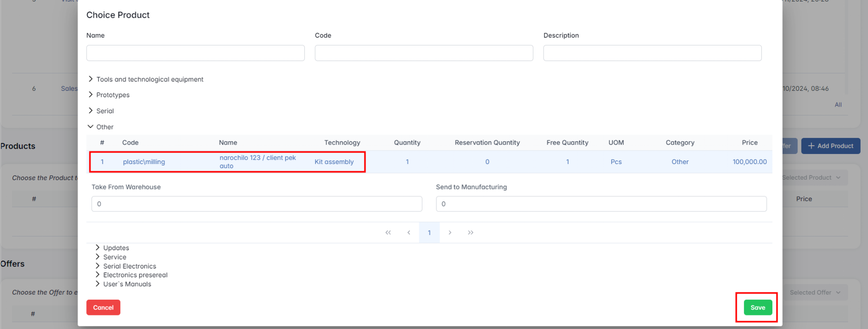Click the Name search field
Viewport: 868px width, 329px height.
pos(195,53)
